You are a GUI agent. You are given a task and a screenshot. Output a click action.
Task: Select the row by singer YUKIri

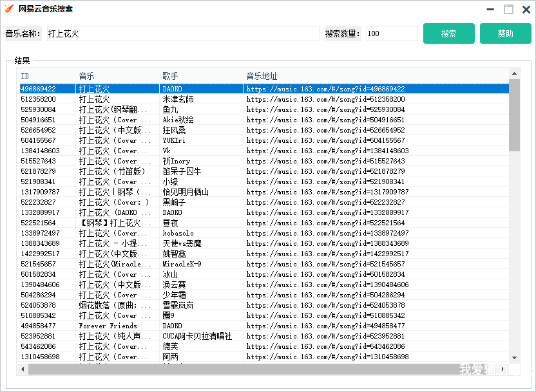[x=264, y=140]
